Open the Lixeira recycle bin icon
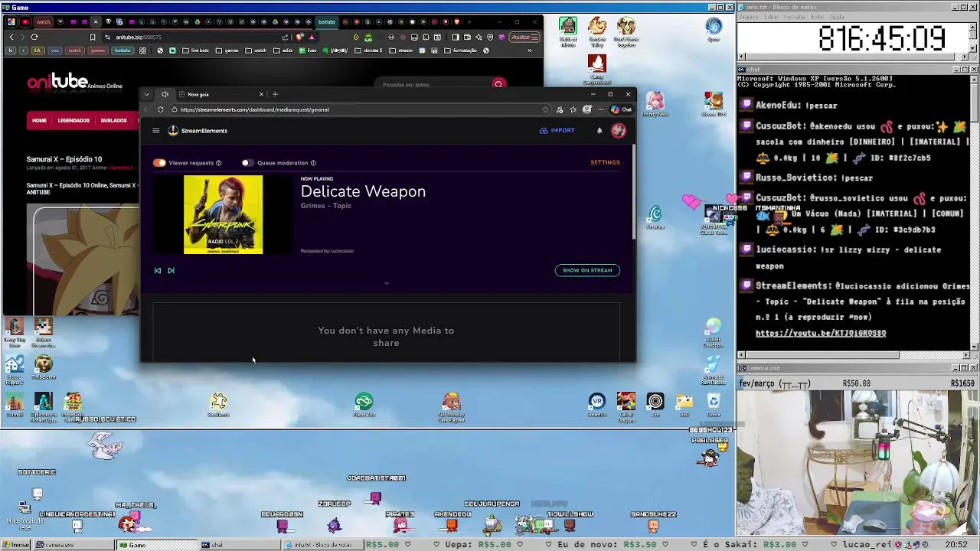Screen dimensions: 980x551 coord(713,405)
